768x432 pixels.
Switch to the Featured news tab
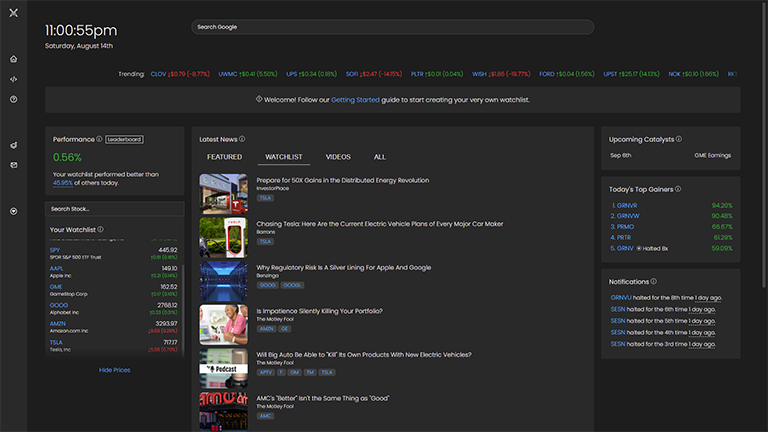[224, 157]
